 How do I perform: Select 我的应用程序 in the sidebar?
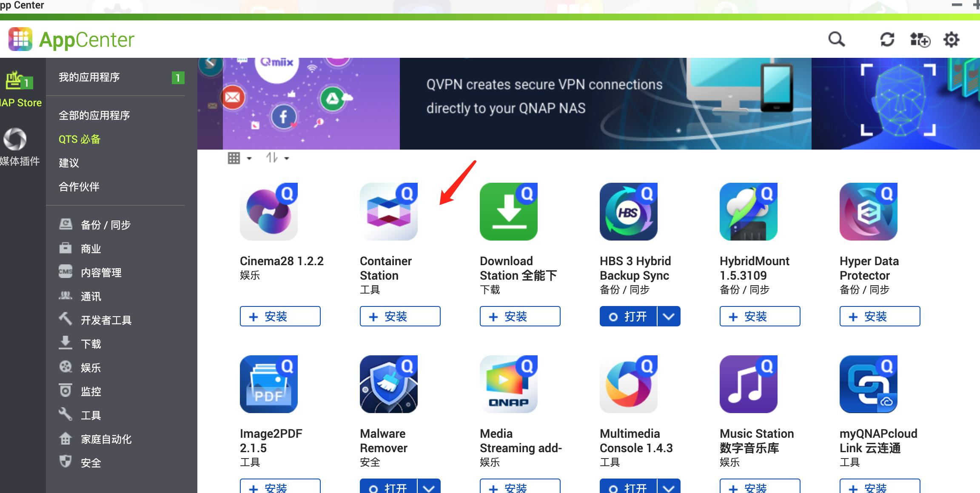click(89, 77)
